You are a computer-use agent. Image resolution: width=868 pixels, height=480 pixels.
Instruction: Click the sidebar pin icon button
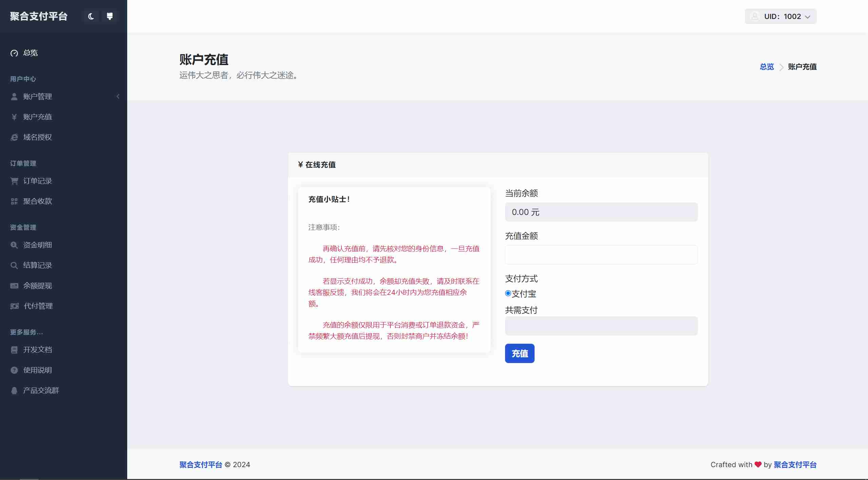(110, 16)
